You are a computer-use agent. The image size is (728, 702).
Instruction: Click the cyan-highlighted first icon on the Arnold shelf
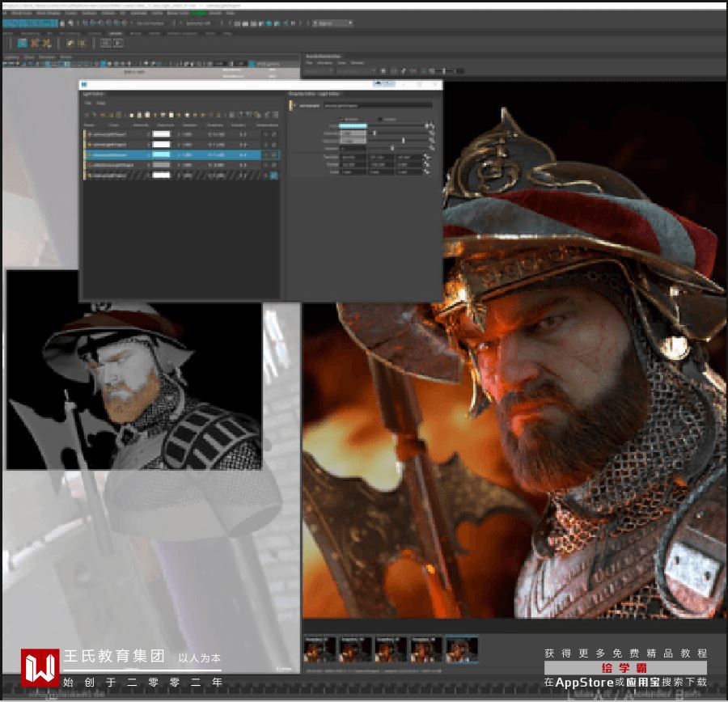pos(23,43)
